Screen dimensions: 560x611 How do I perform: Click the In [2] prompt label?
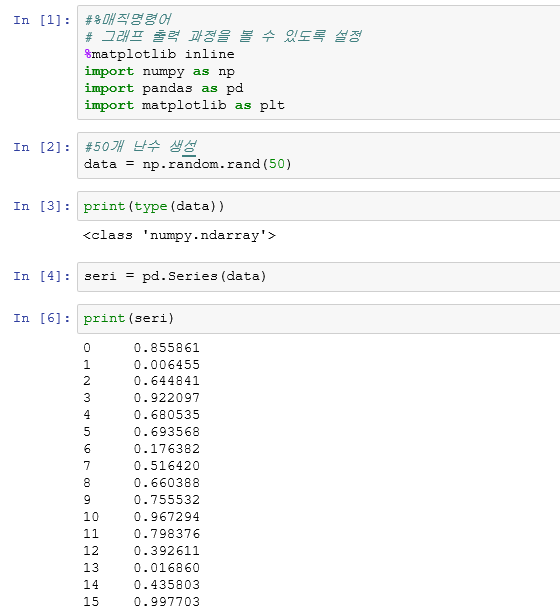pyautogui.click(x=42, y=147)
